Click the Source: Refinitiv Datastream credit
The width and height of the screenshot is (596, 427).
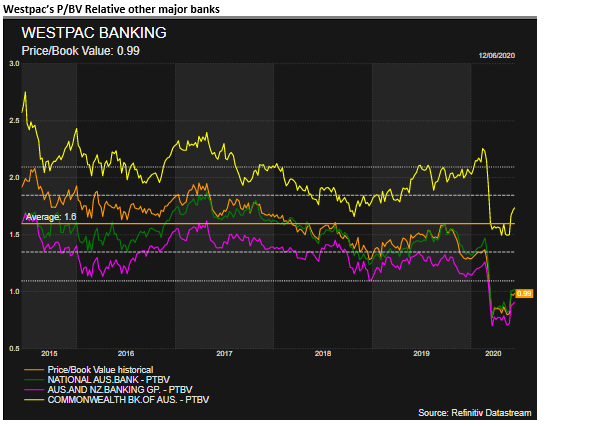(x=475, y=413)
